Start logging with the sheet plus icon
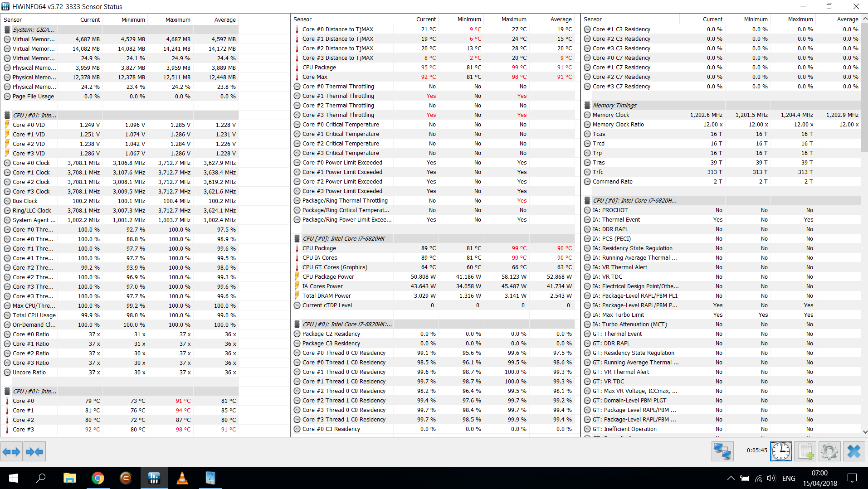This screenshot has width=868, height=489. click(805, 451)
